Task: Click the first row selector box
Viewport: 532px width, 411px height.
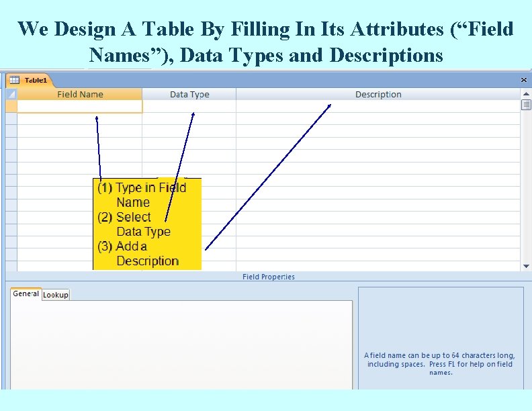Action: 11,107
